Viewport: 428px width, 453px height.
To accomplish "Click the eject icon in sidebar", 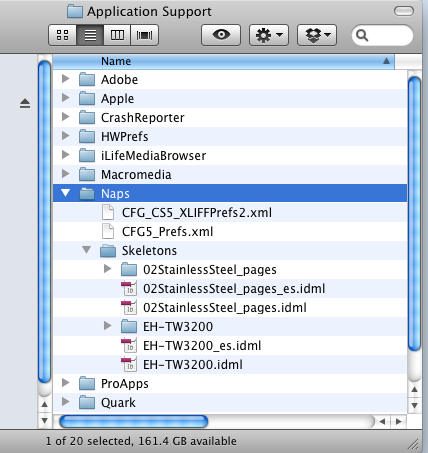I will click(x=25, y=103).
